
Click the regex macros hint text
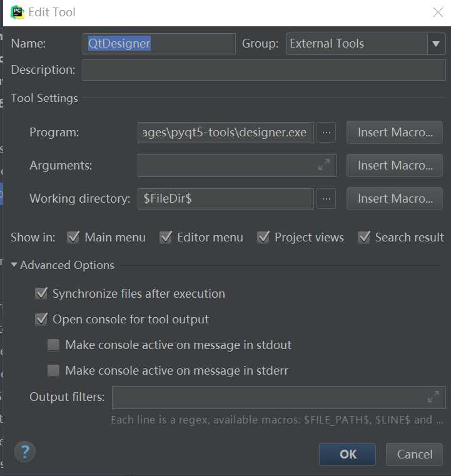point(276,420)
